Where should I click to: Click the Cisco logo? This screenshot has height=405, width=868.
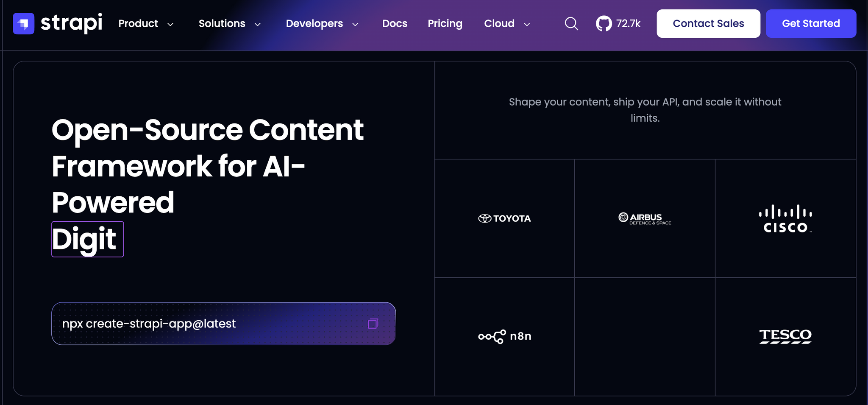pos(785,218)
